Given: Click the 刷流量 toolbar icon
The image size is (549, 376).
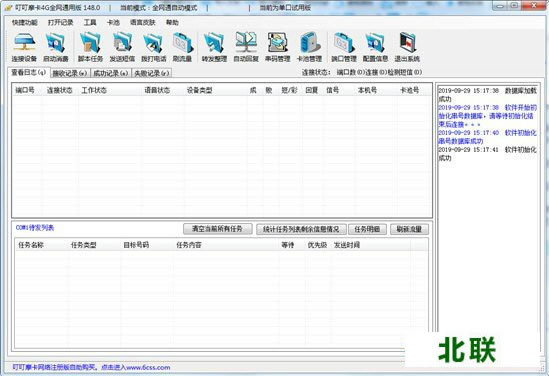Looking at the screenshot, I should (x=182, y=48).
